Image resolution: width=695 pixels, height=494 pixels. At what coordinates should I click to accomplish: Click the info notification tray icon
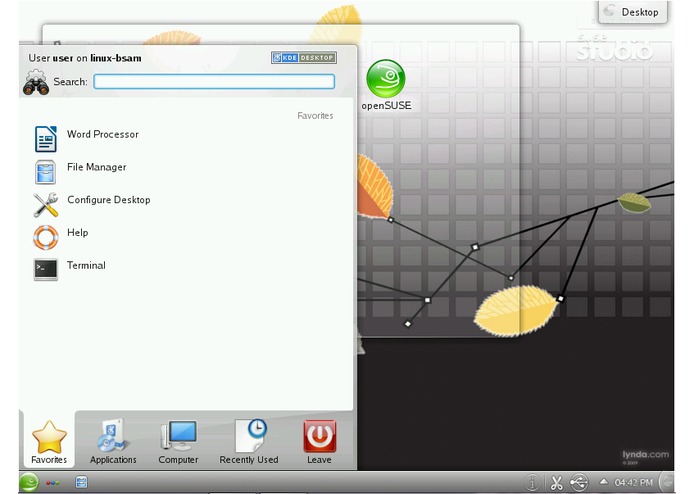(532, 482)
